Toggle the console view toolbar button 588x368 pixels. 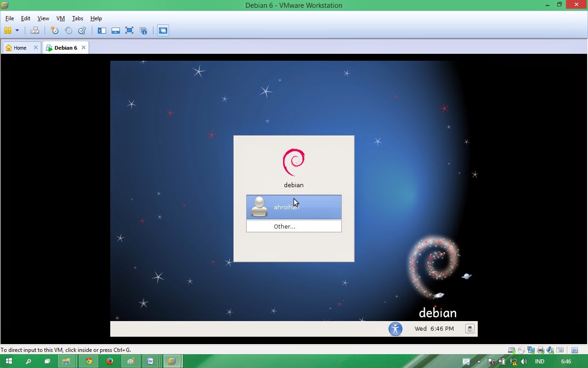click(x=163, y=30)
